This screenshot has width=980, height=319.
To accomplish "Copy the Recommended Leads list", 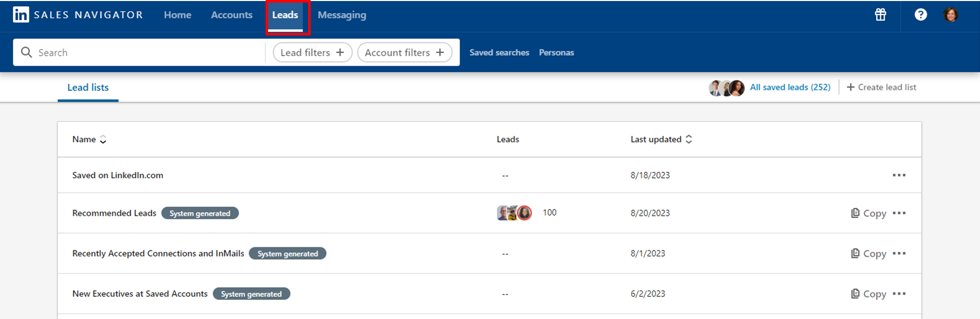I will click(869, 213).
